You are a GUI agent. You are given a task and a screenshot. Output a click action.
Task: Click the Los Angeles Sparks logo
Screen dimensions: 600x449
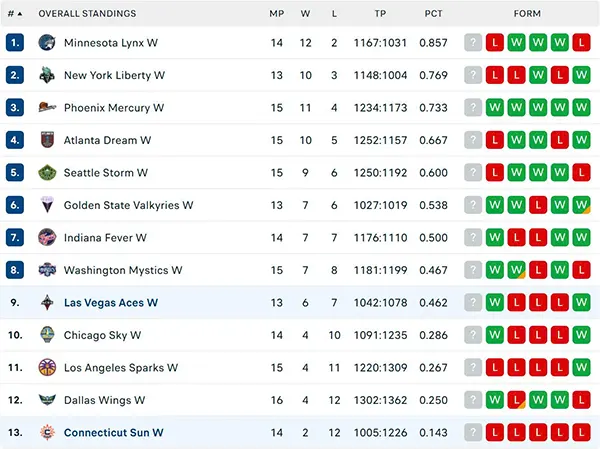coord(47,367)
